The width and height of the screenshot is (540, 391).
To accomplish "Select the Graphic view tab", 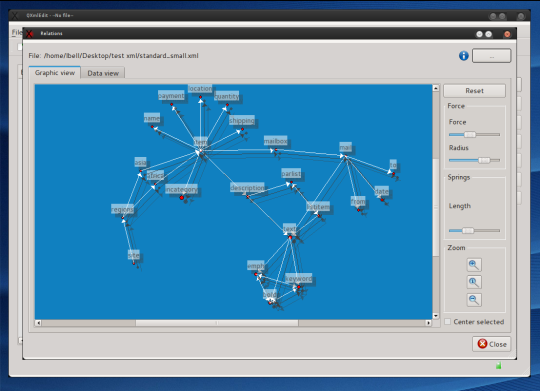I will tap(55, 73).
